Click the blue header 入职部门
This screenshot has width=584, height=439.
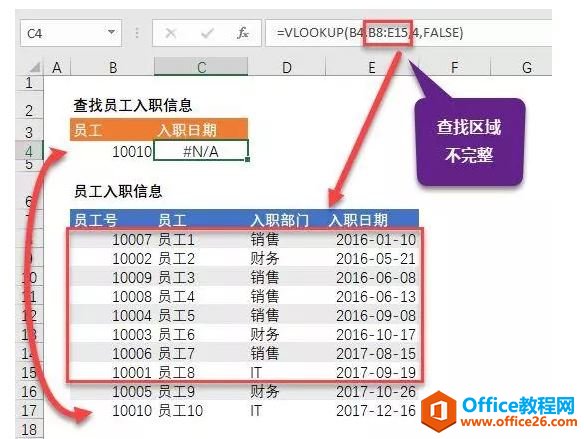click(280, 220)
